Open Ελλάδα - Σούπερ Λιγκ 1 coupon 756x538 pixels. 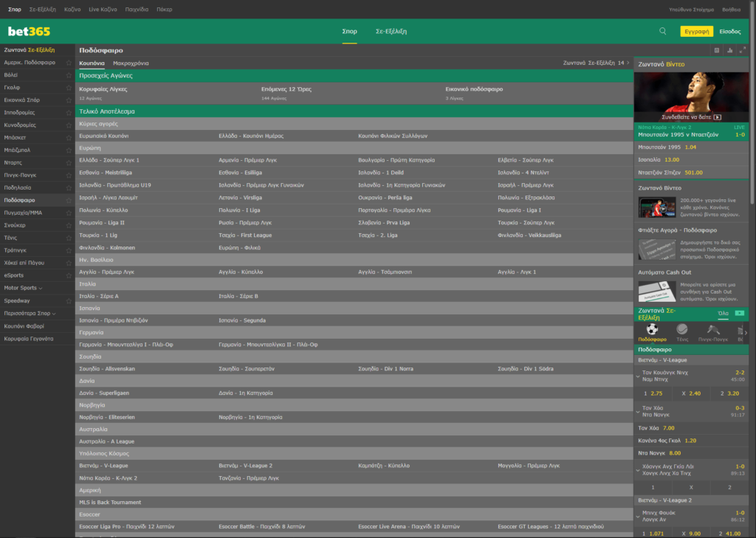(x=109, y=160)
